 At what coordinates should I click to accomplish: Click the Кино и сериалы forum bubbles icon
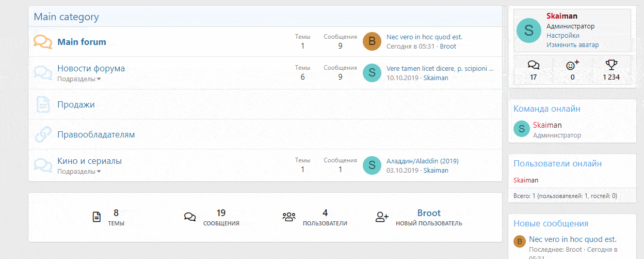pos(43,165)
